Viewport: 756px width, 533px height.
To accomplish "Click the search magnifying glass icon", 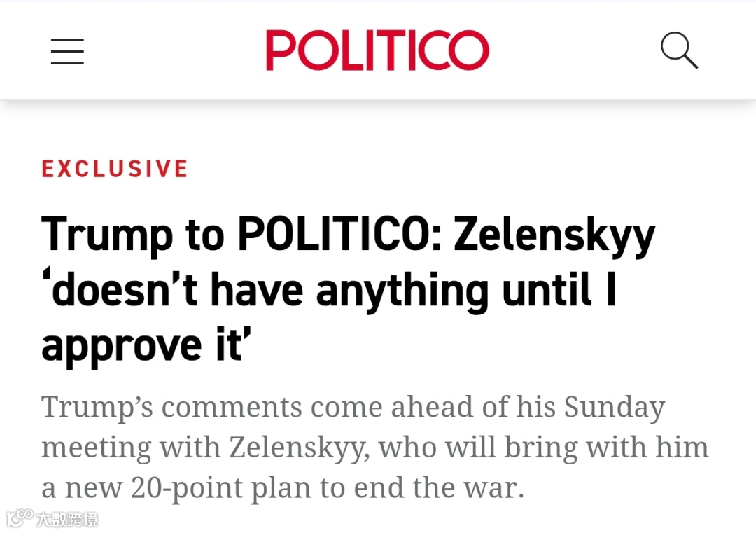I will 679,50.
